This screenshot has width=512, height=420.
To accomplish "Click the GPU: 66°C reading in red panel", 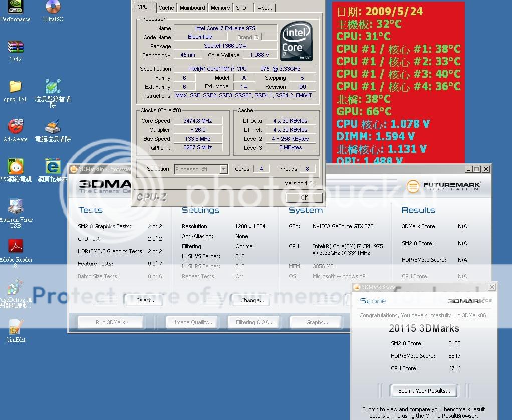I will 364,111.
